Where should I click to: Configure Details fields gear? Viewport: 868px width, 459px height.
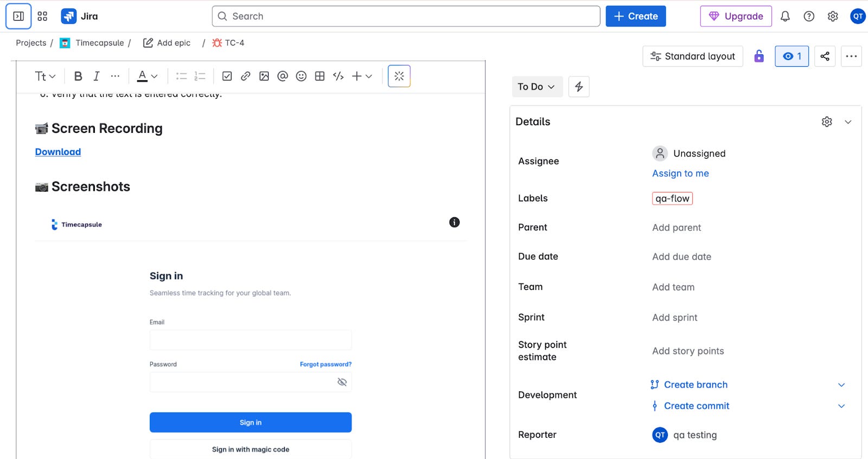tap(827, 122)
